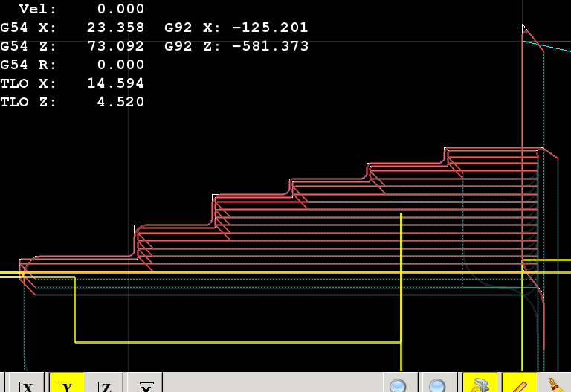Image resolution: width=571 pixels, height=392 pixels.
Task: Click the G54 X coordinate value 23.358
Action: [x=120, y=28]
